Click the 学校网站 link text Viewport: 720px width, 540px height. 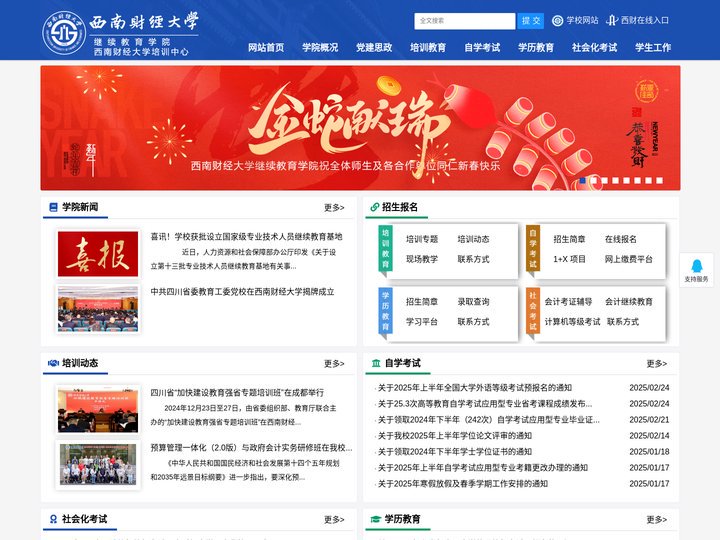pos(582,21)
